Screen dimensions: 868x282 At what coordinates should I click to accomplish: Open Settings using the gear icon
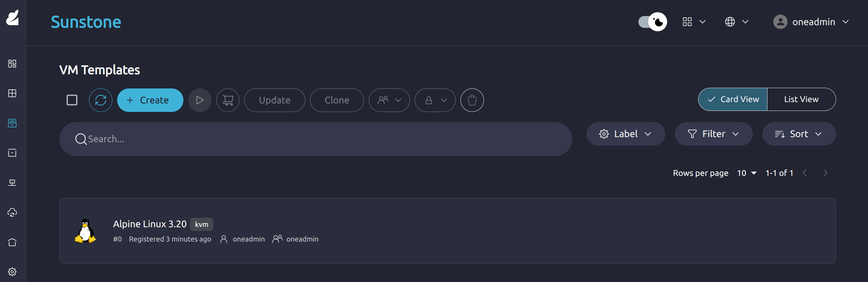point(12,271)
